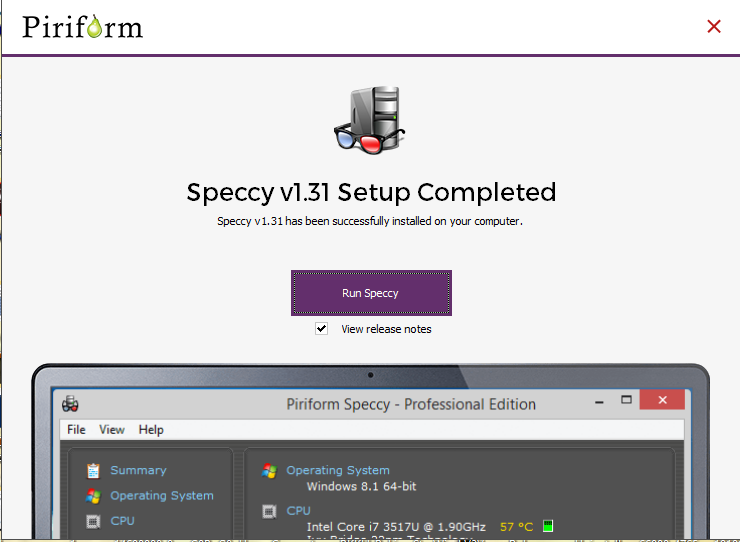
Task: Minimize the Piriform Speccy preview window
Action: point(599,402)
